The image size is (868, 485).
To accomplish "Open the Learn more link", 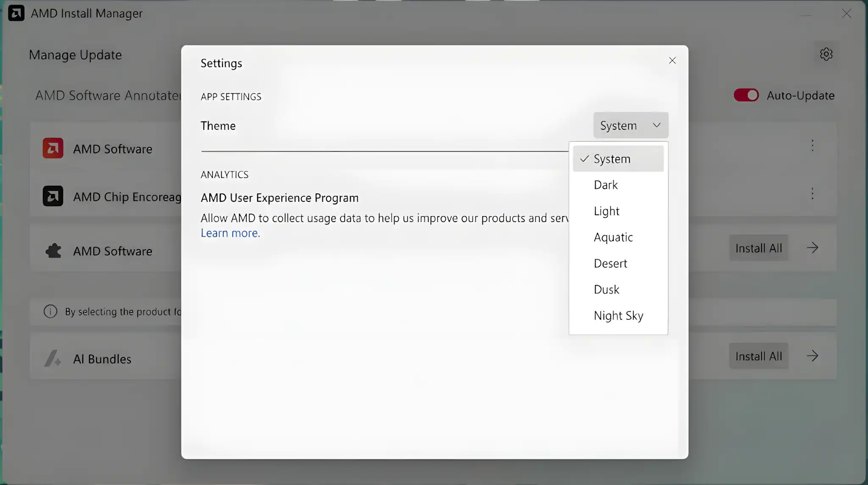I will [x=230, y=233].
